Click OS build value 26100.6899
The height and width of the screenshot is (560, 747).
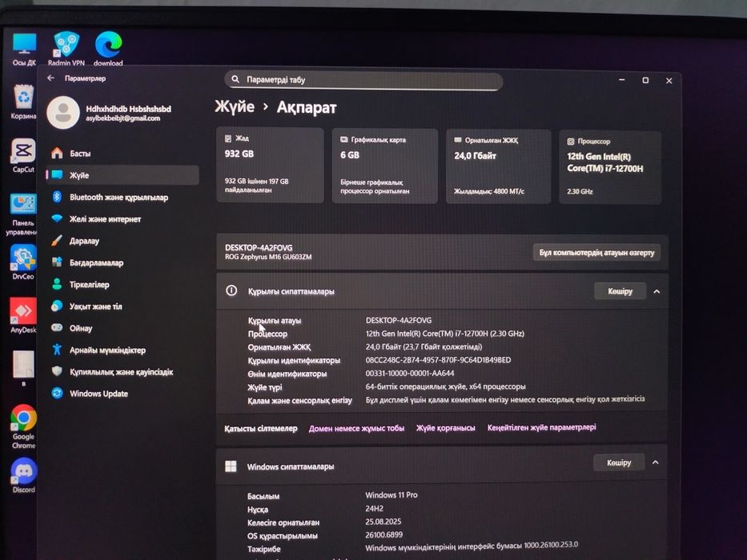[384, 534]
